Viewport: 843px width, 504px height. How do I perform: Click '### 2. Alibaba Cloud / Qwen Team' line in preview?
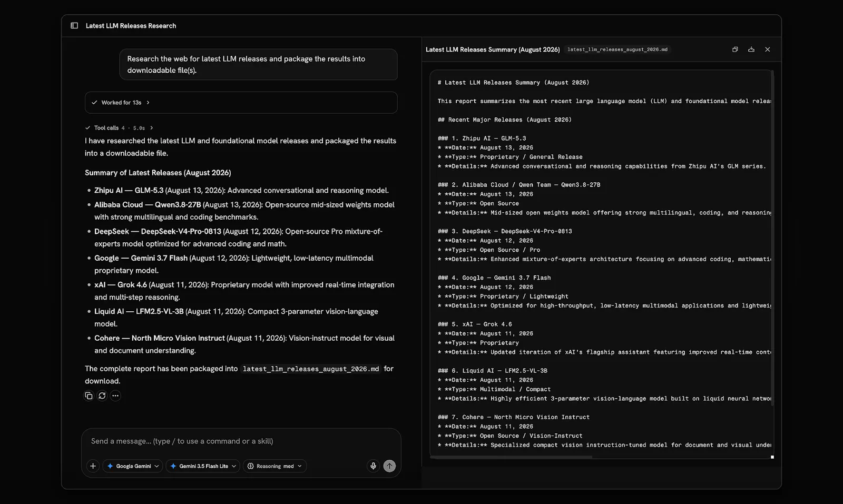click(519, 185)
